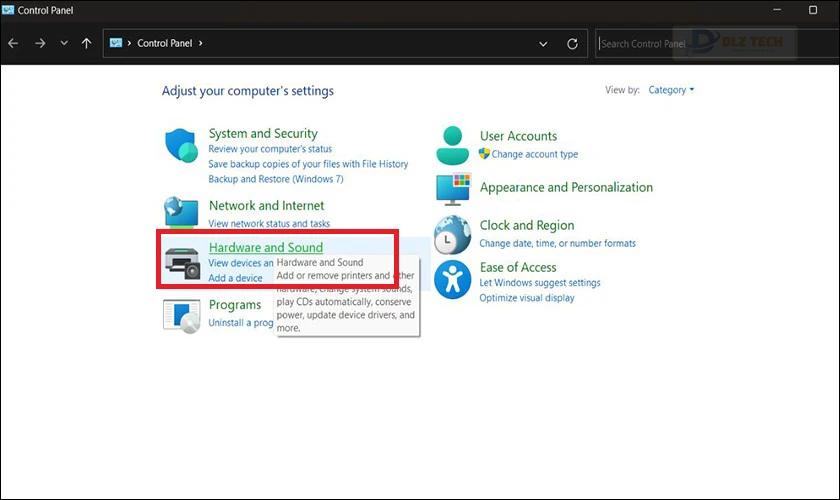Click the Control Panel title bar icon
Image resolution: width=840 pixels, height=500 pixels.
[x=8, y=10]
